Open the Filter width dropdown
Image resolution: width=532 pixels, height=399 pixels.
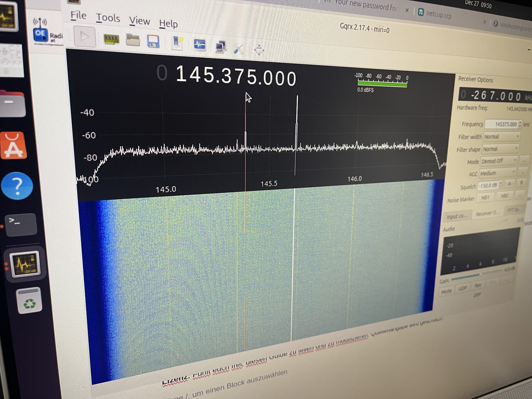pos(502,137)
